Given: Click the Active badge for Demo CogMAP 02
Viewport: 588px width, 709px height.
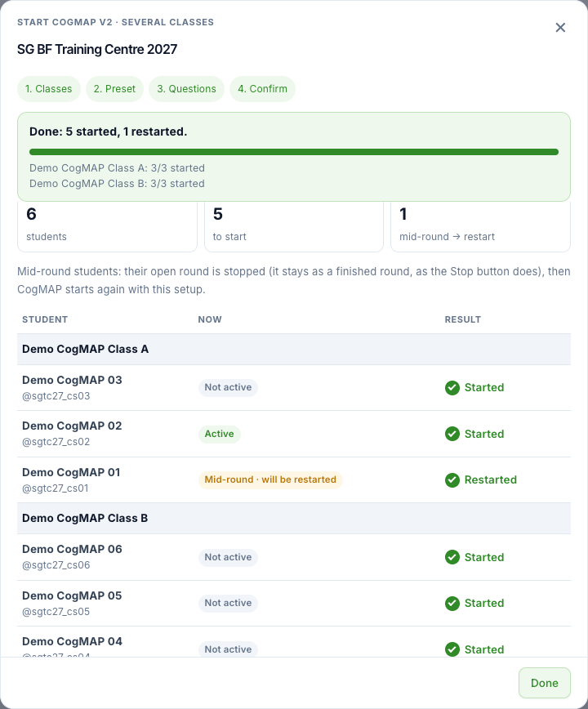Looking at the screenshot, I should 219,434.
